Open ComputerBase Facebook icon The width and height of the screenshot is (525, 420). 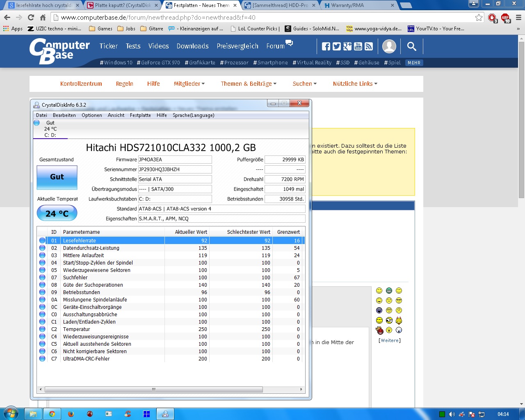tap(326, 46)
